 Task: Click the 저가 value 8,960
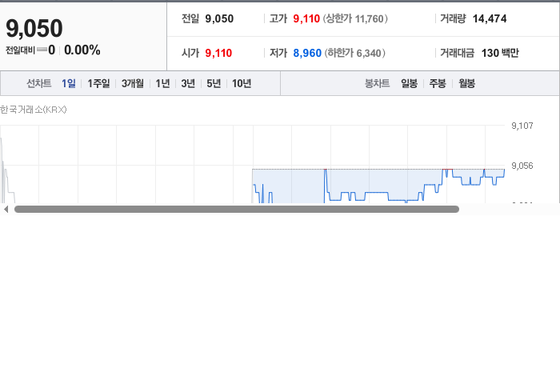click(307, 53)
